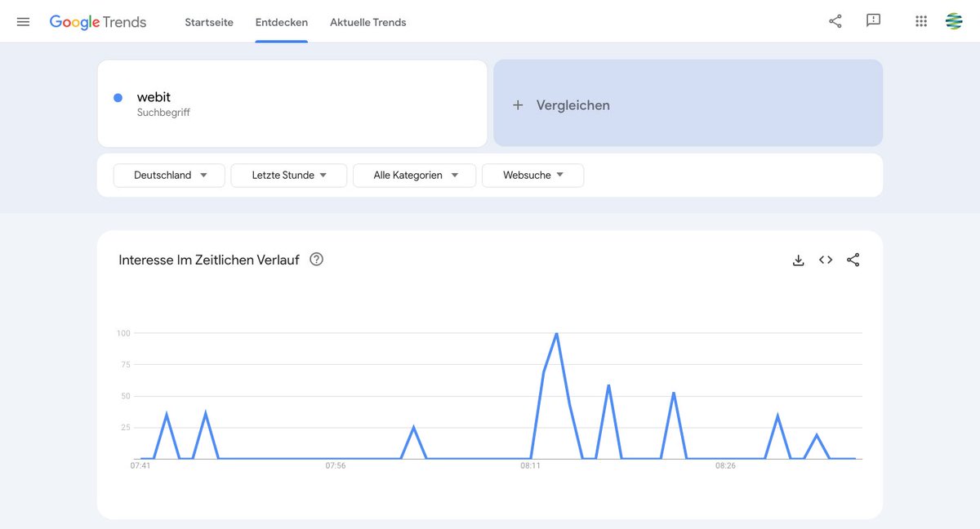Click the plus icon in Vergleichen
Screen dimensions: 980x529
click(518, 105)
